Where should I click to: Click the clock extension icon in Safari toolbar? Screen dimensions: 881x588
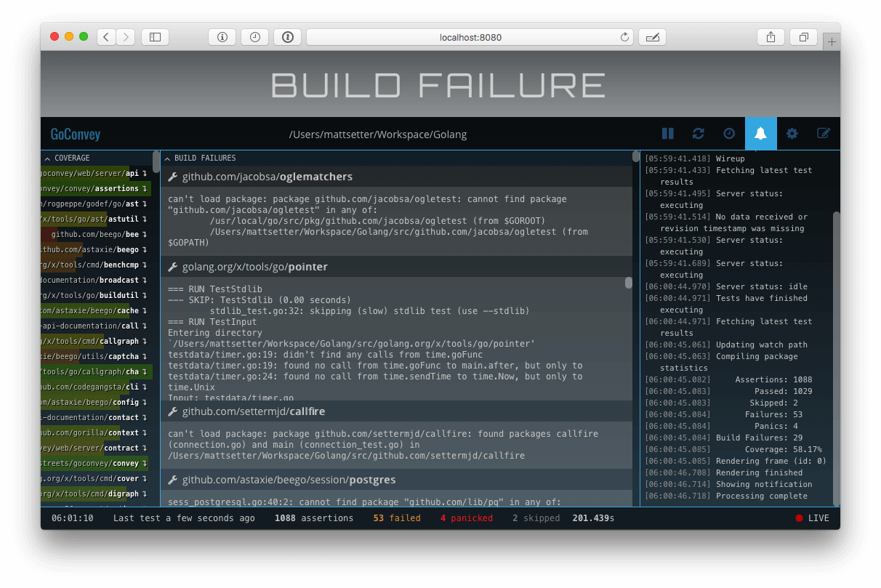tap(255, 37)
